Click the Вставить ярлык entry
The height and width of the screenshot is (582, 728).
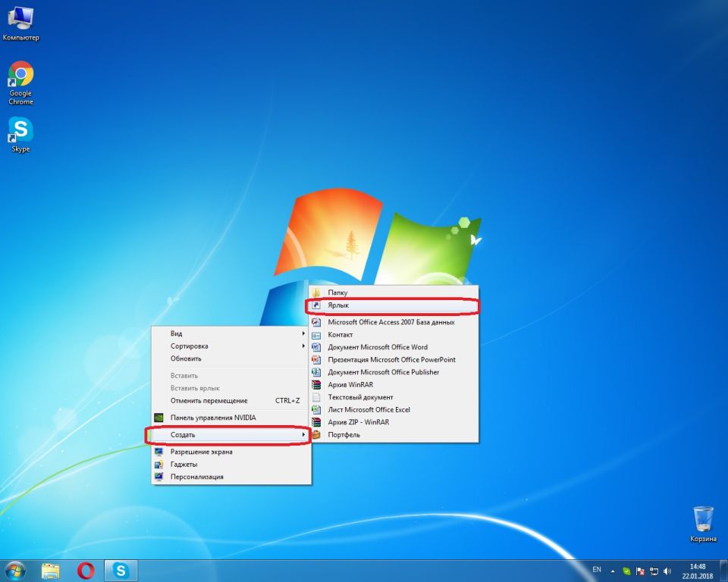coord(231,388)
